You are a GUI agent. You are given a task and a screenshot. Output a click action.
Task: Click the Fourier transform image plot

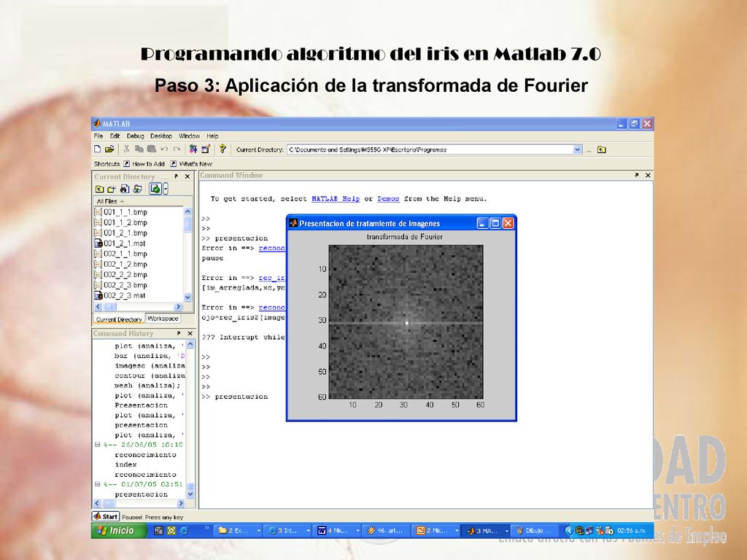point(406,322)
